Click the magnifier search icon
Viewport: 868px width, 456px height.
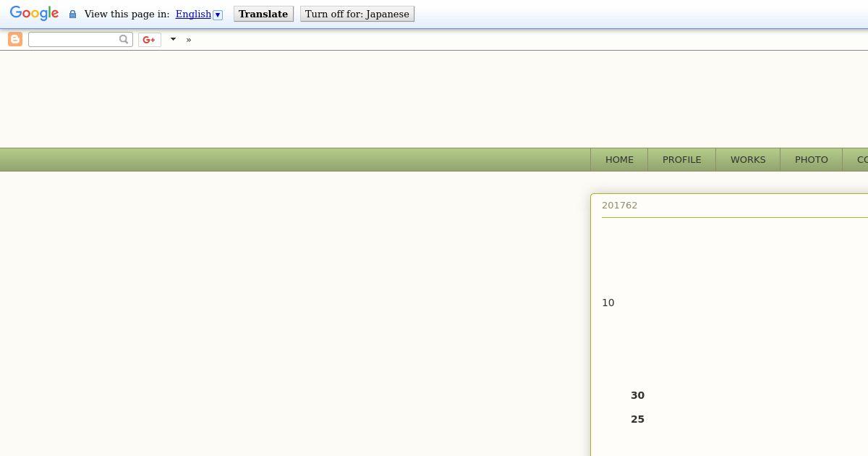(124, 39)
